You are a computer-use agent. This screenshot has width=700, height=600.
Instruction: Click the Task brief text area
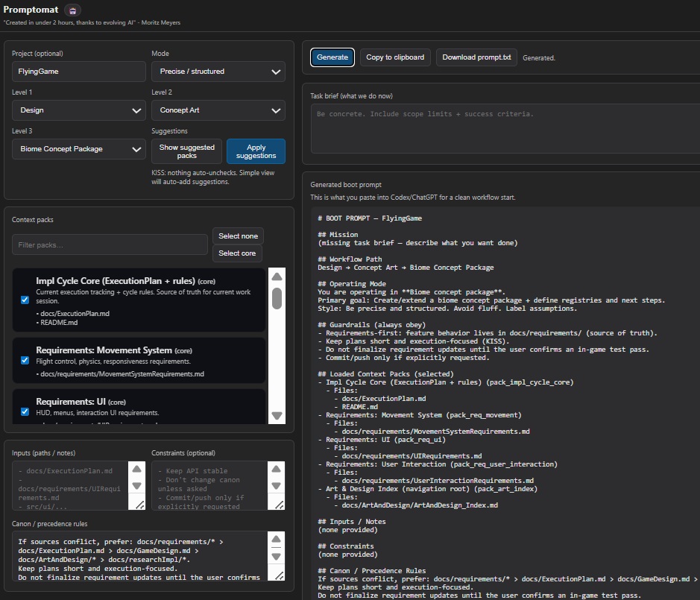pos(505,128)
